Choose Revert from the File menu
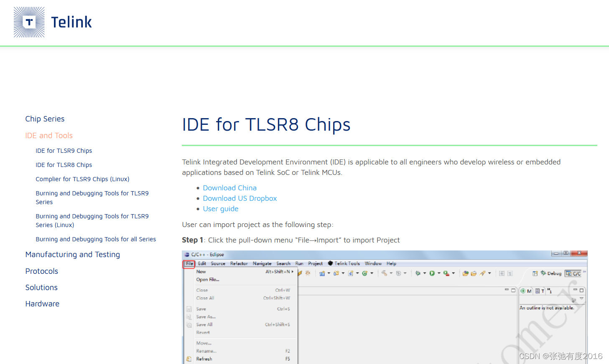Screen dimensions: 609x364 tap(241, 333)
